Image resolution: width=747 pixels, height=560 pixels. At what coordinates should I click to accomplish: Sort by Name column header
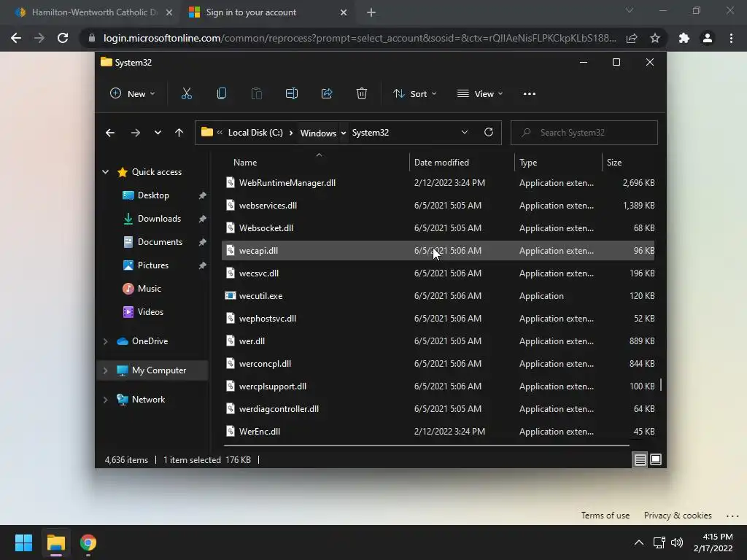coord(245,163)
